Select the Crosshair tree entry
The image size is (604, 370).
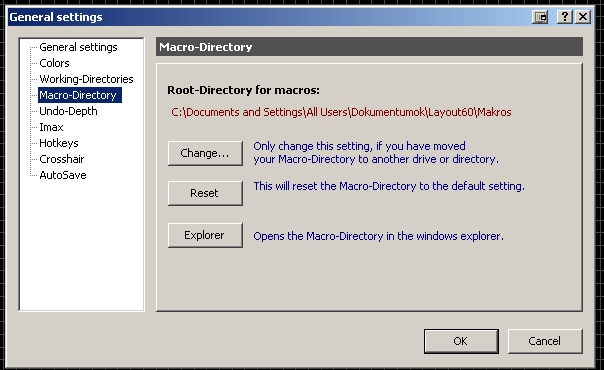tap(62, 159)
